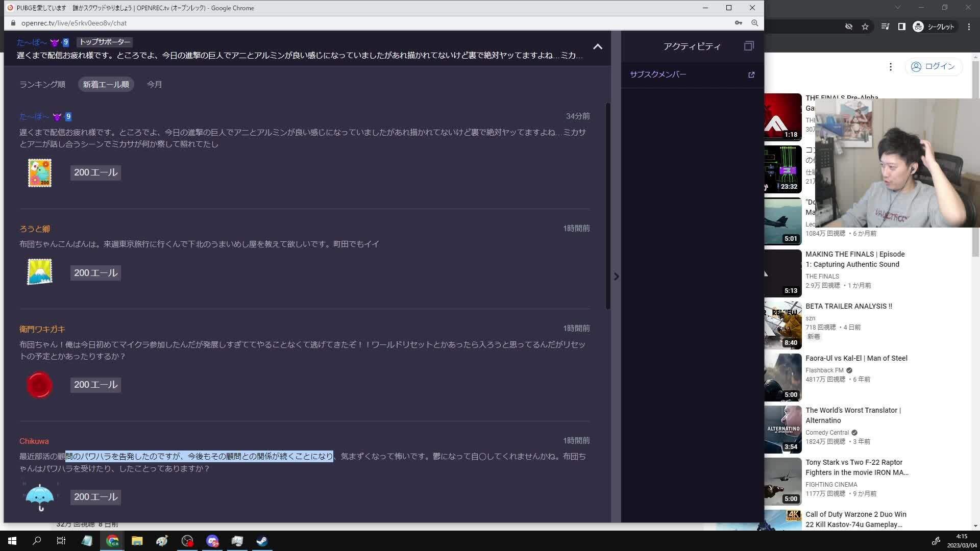Switch to the 今月 tab
Image resolution: width=980 pixels, height=551 pixels.
(x=154, y=84)
